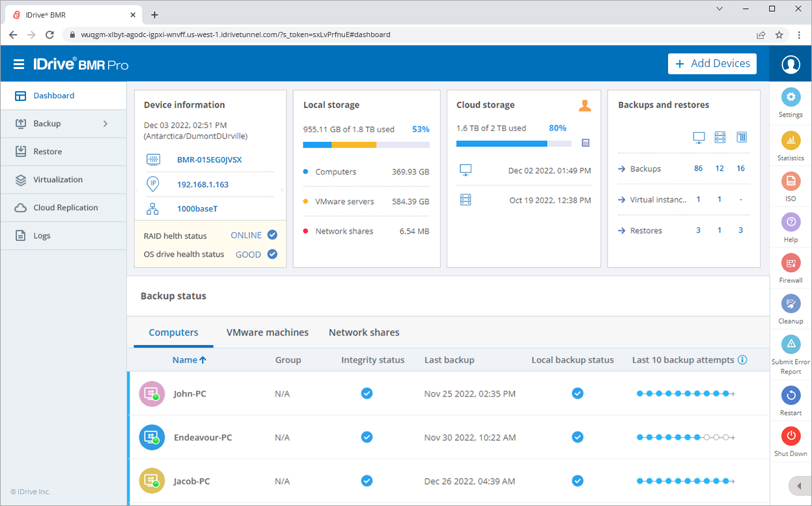
Task: Click the John-PC integrity status checkmark
Action: [x=367, y=393]
